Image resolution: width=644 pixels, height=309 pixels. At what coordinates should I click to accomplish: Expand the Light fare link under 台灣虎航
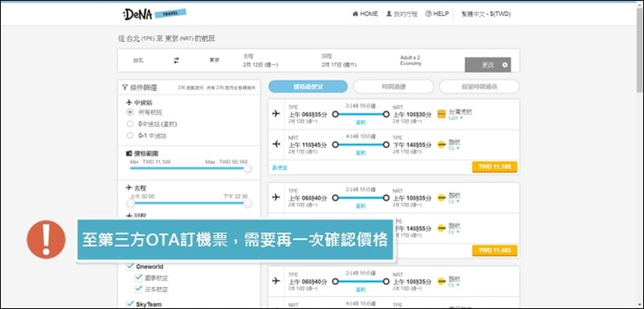(456, 118)
